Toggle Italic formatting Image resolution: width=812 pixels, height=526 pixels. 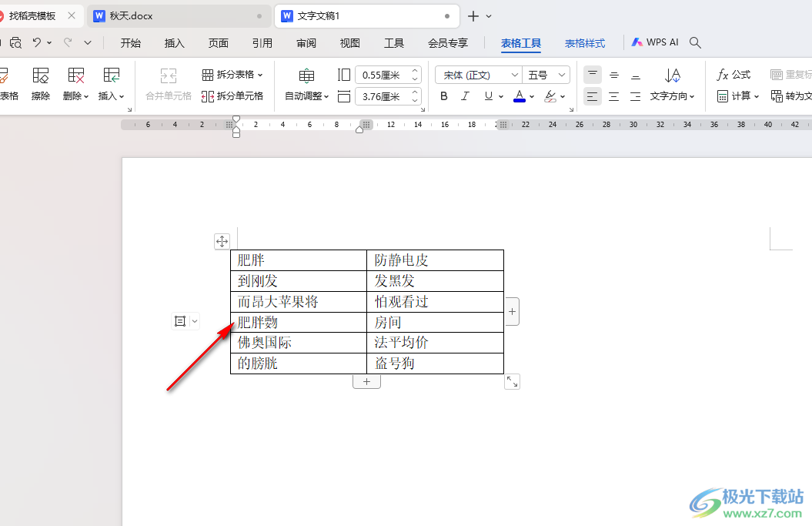pos(466,95)
